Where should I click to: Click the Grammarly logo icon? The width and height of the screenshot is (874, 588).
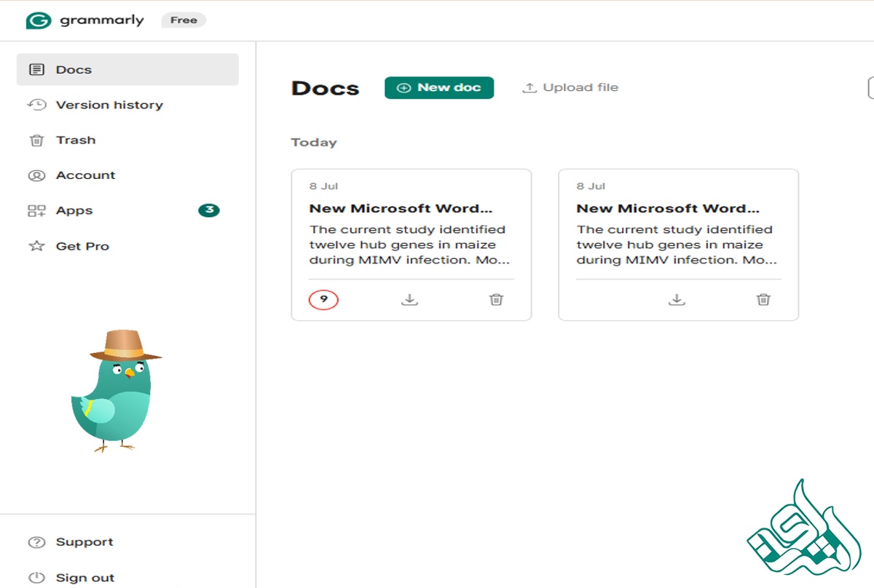pyautogui.click(x=38, y=20)
